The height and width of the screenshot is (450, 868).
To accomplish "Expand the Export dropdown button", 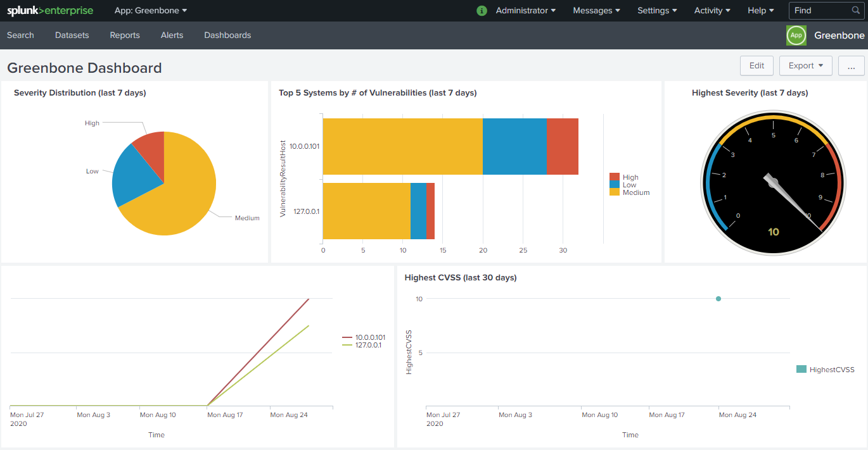I will pos(805,66).
